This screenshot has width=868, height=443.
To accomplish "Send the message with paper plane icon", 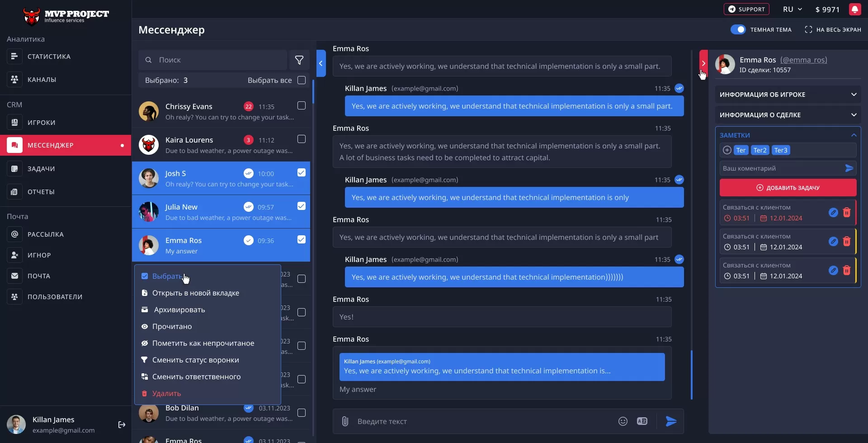I will [671, 421].
